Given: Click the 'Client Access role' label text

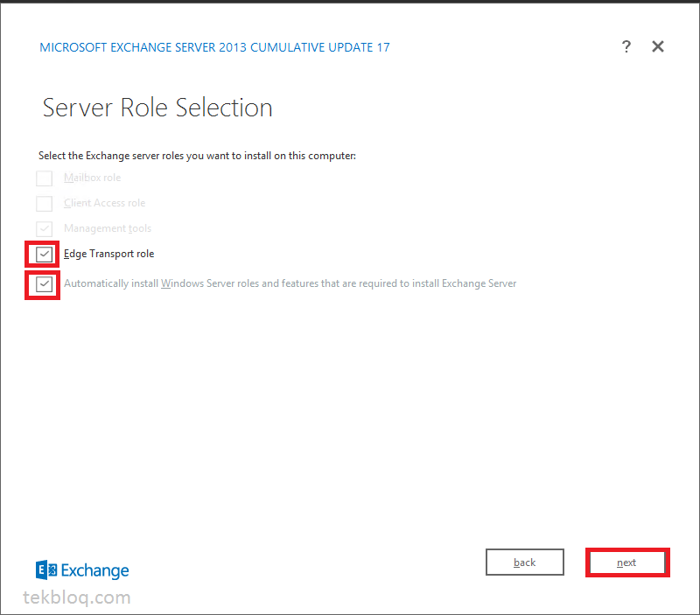Looking at the screenshot, I should (104, 203).
